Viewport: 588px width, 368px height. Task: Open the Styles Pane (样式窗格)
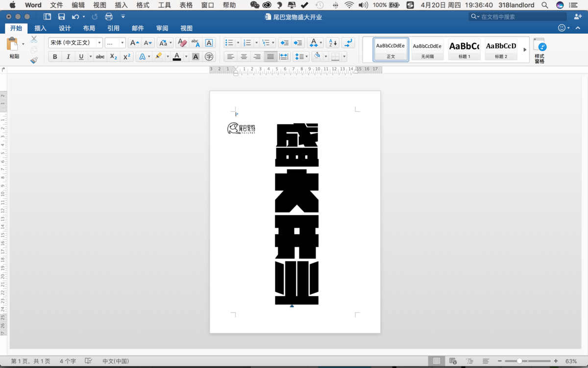pyautogui.click(x=539, y=51)
